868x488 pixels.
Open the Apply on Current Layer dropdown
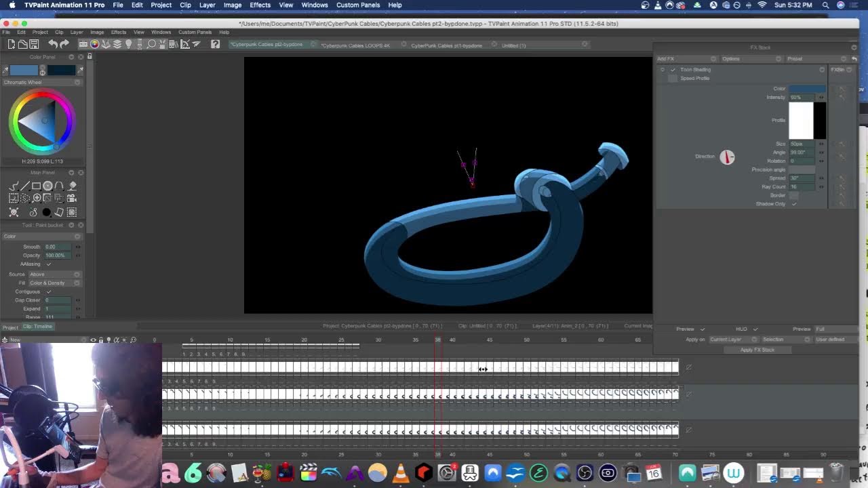click(x=734, y=340)
